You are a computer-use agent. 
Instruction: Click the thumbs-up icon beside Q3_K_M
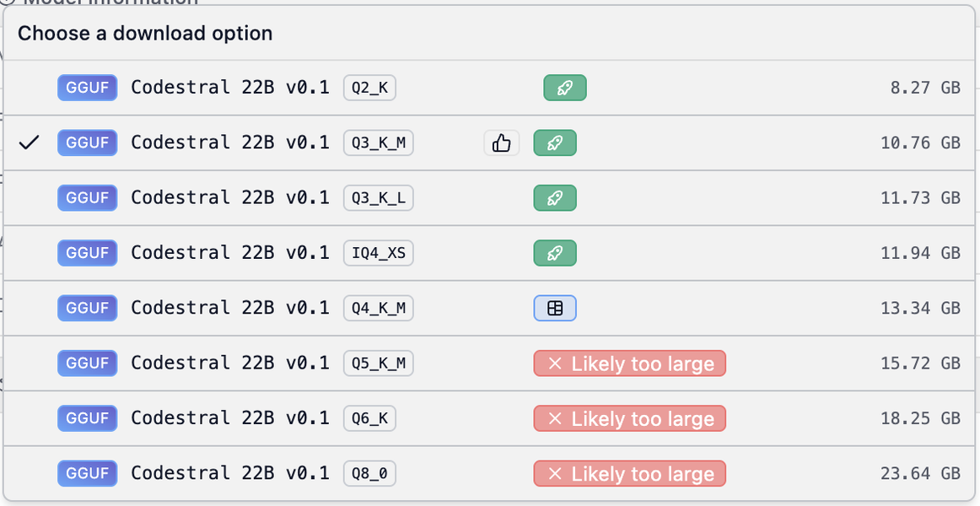[x=501, y=143]
